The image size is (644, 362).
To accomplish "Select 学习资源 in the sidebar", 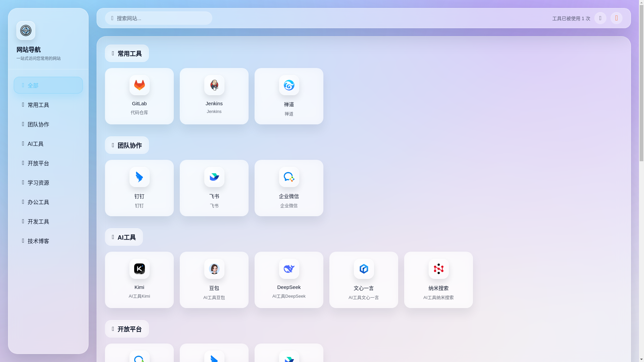I will click(48, 182).
